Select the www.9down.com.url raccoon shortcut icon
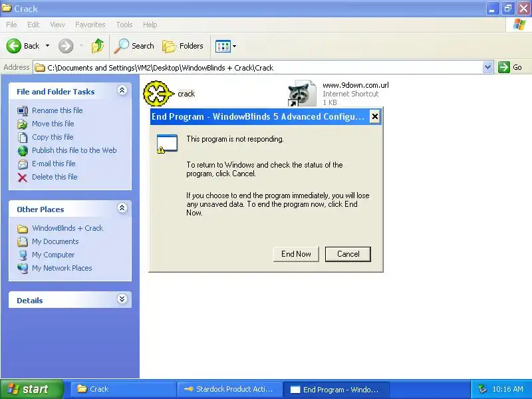This screenshot has height=399, width=532. tap(302, 94)
